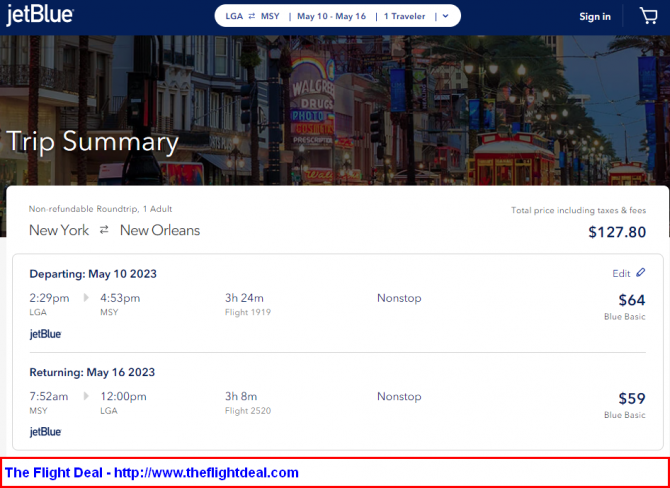Click Flight 2520 text
Viewport: 670px width, 488px height.
(x=248, y=411)
